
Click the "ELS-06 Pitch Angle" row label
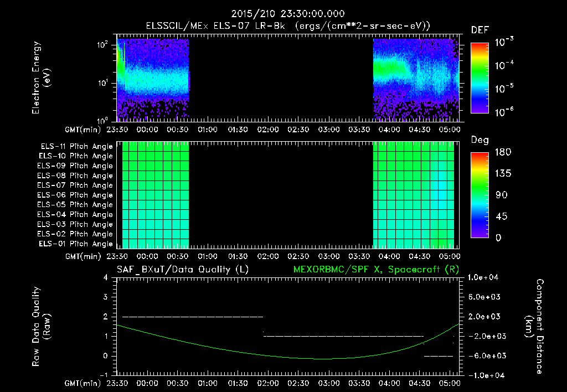75,195
